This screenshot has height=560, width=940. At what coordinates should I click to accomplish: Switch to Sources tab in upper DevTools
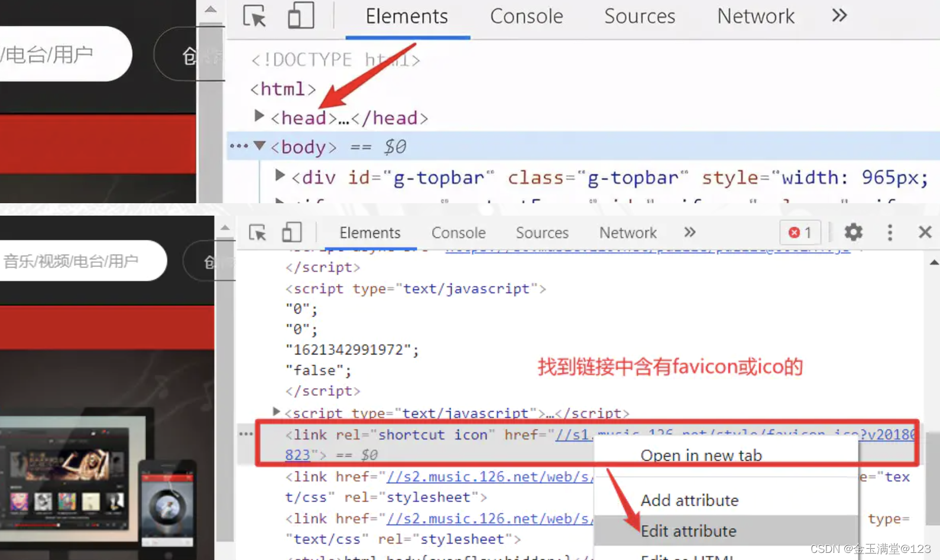(640, 17)
